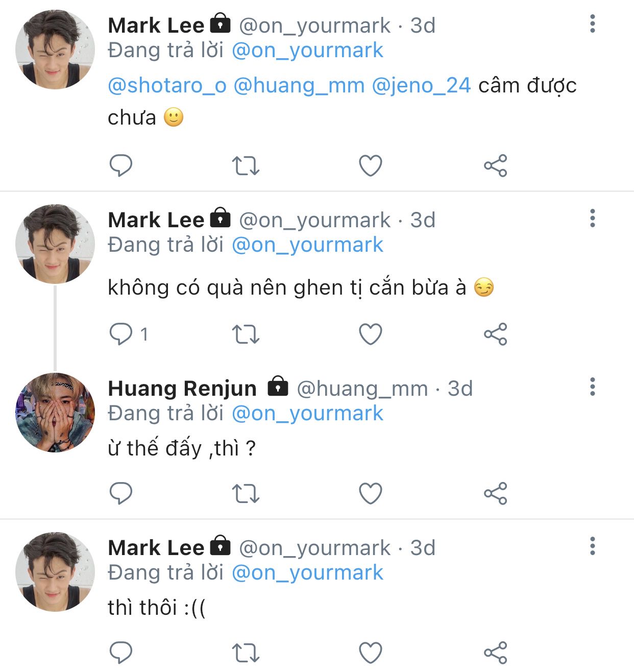Screen dimensions: 634x672
Task: Like the 'không có quà' tweet
Action: coord(371,334)
